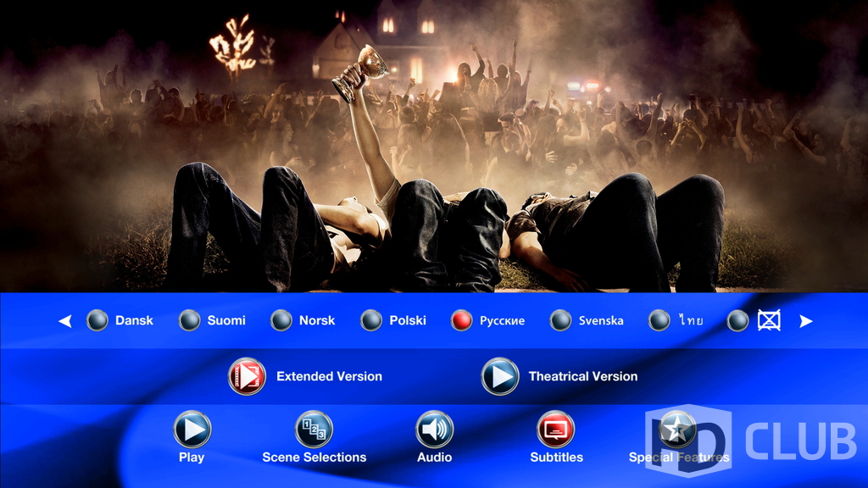
Task: Click the Polski text label
Action: pyautogui.click(x=408, y=320)
